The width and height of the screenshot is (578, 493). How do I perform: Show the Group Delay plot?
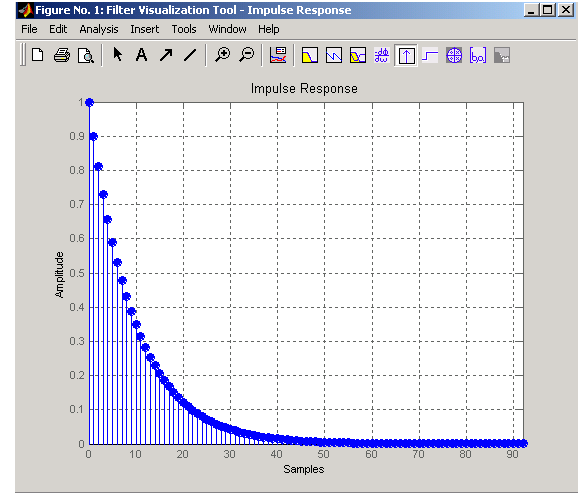[382, 56]
